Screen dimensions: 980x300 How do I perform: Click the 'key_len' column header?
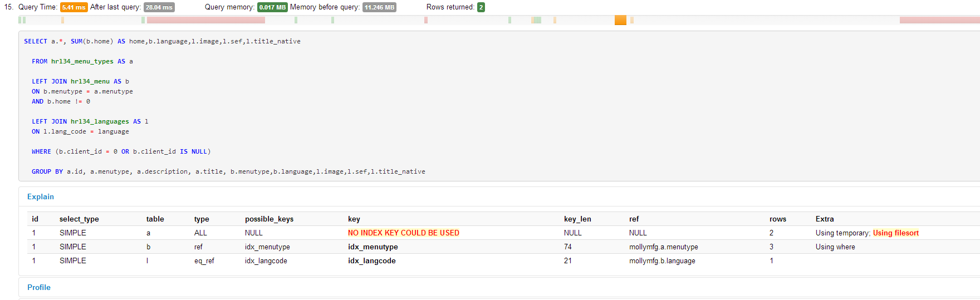coord(577,219)
